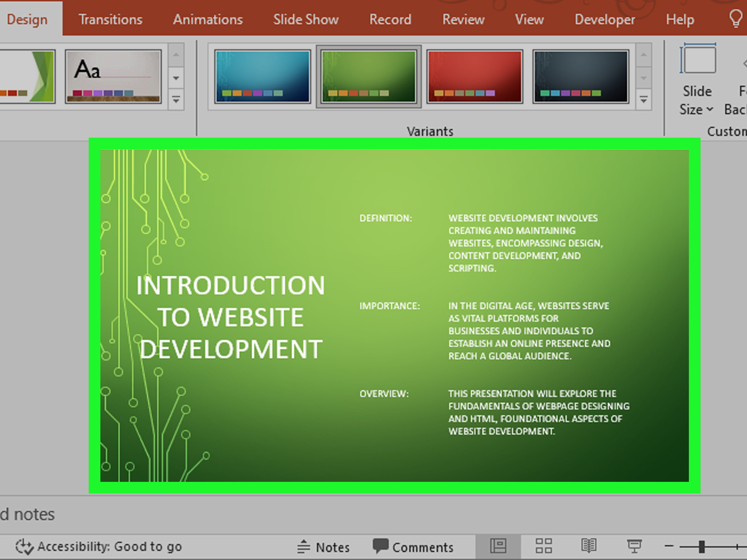Open the Help tab
Viewport: 747px width, 560px height.
pyautogui.click(x=680, y=19)
